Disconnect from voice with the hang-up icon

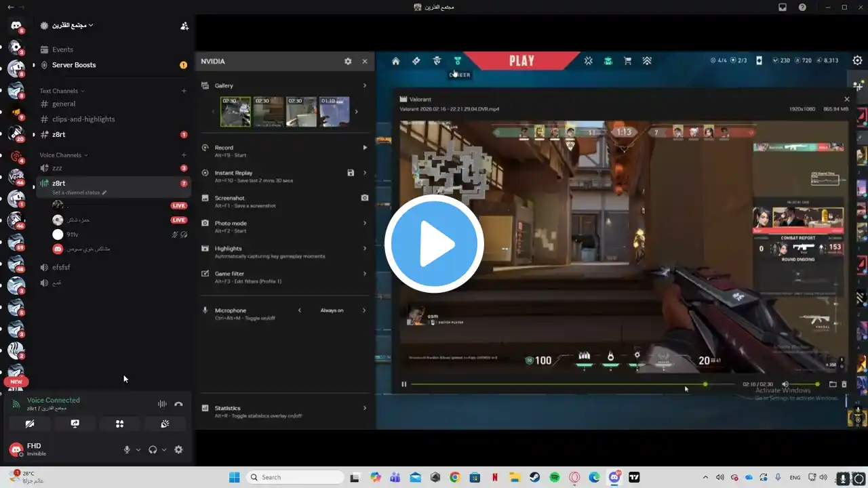tap(178, 404)
